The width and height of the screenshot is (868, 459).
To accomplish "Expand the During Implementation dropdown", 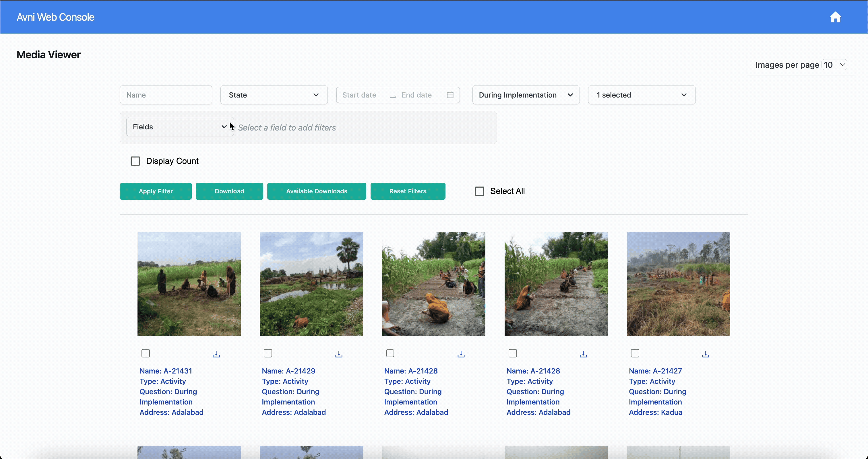I will point(526,95).
